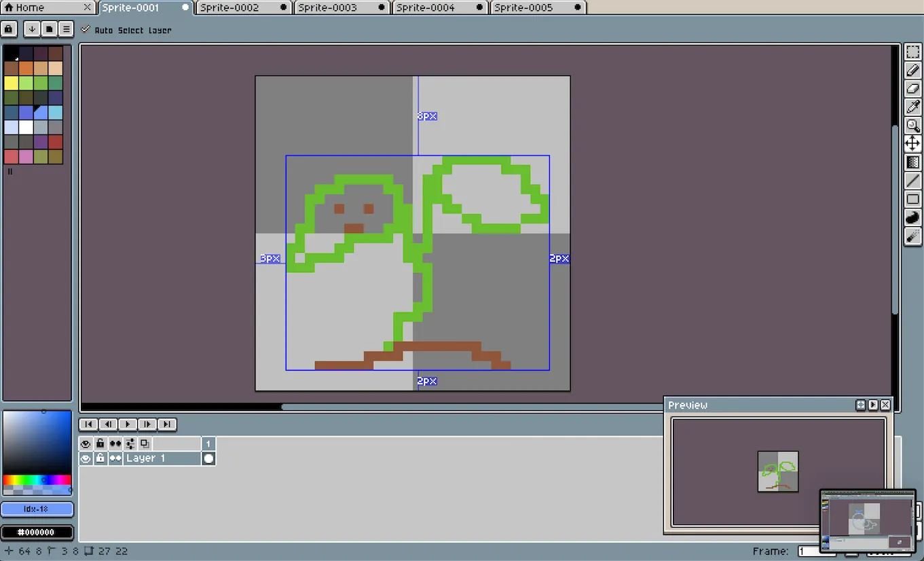Go to previous frame button
Viewport: 924px width, 561px height.
coord(108,424)
